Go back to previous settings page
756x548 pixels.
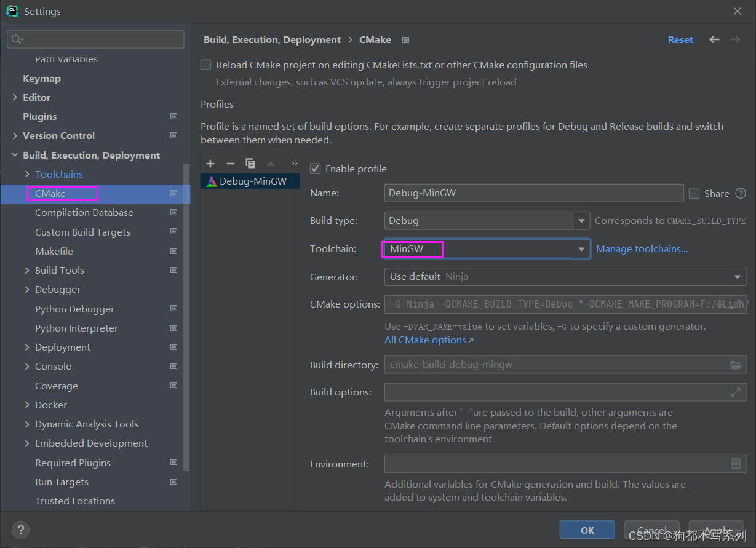(x=714, y=39)
